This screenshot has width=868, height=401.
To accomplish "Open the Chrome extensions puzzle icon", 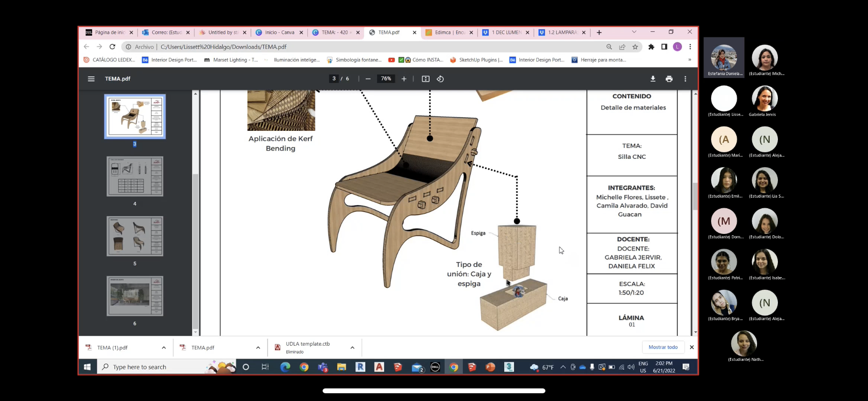I will pyautogui.click(x=651, y=47).
